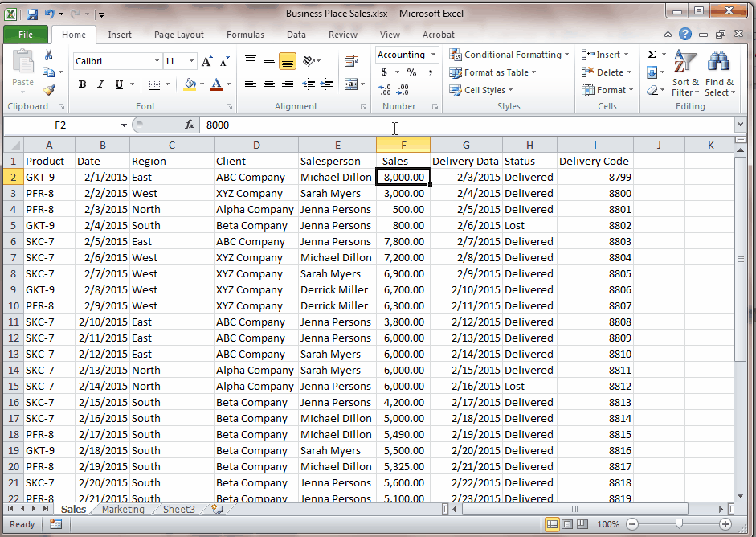Click the formula bar showing 8000
Image resolution: width=756 pixels, height=537 pixels.
coord(468,125)
